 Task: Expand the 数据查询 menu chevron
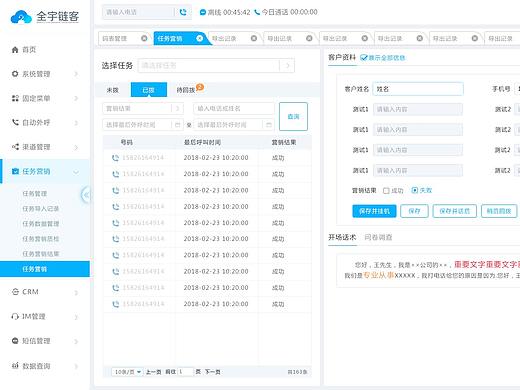coord(76,366)
